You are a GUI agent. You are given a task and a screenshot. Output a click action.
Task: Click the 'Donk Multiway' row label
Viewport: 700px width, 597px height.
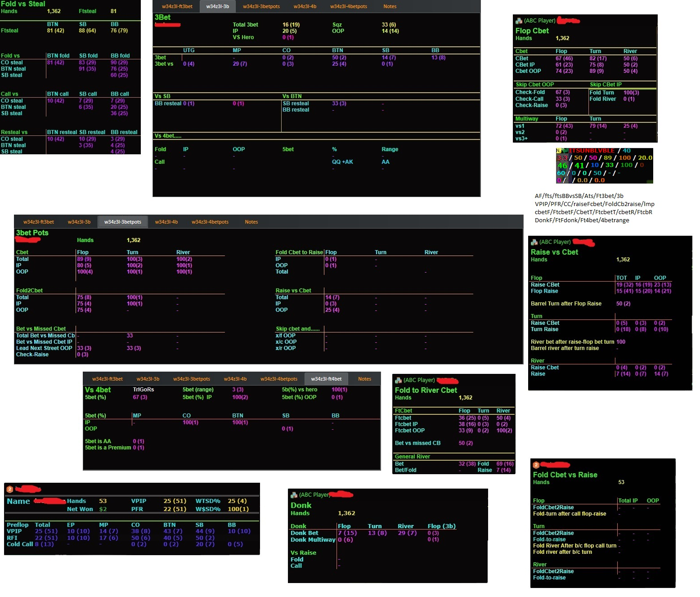tap(313, 540)
